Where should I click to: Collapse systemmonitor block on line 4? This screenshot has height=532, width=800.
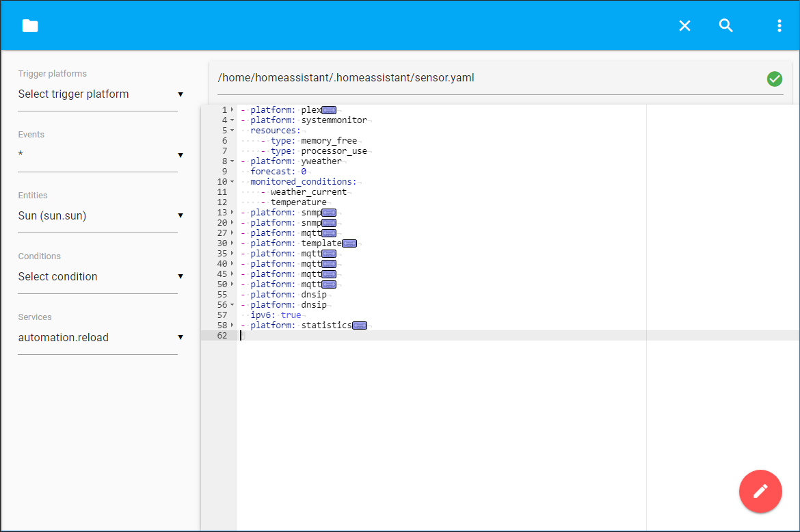pyautogui.click(x=232, y=120)
